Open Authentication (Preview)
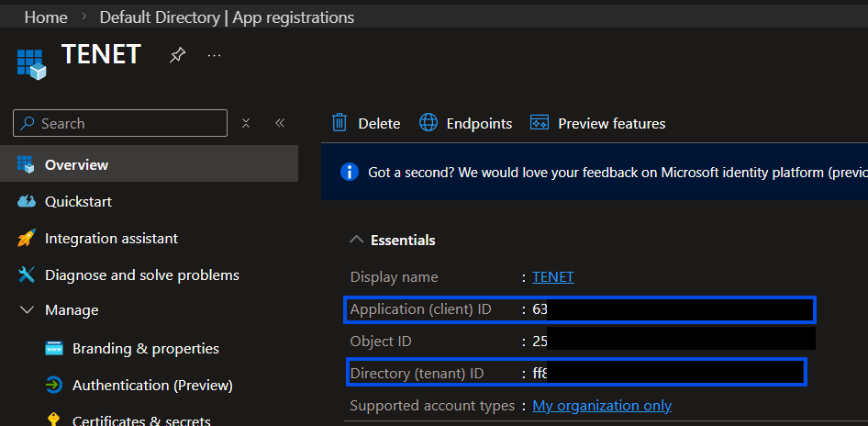 pos(152,385)
